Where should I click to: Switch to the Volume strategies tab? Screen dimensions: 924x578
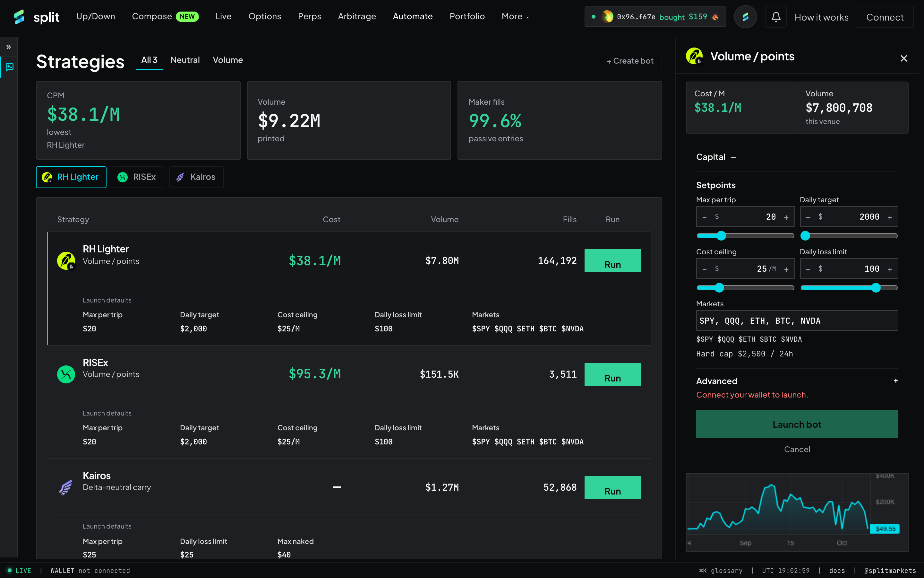227,60
